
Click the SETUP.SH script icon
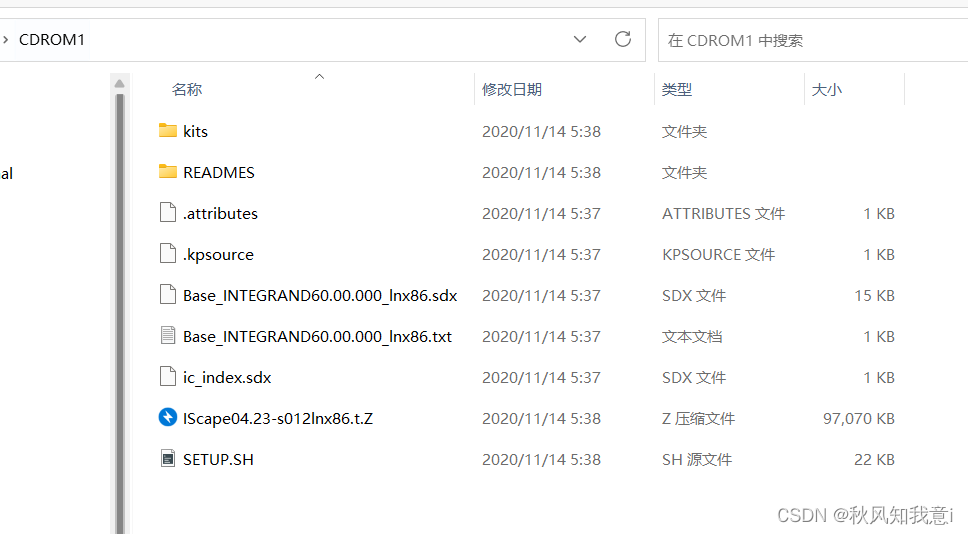(x=167, y=459)
